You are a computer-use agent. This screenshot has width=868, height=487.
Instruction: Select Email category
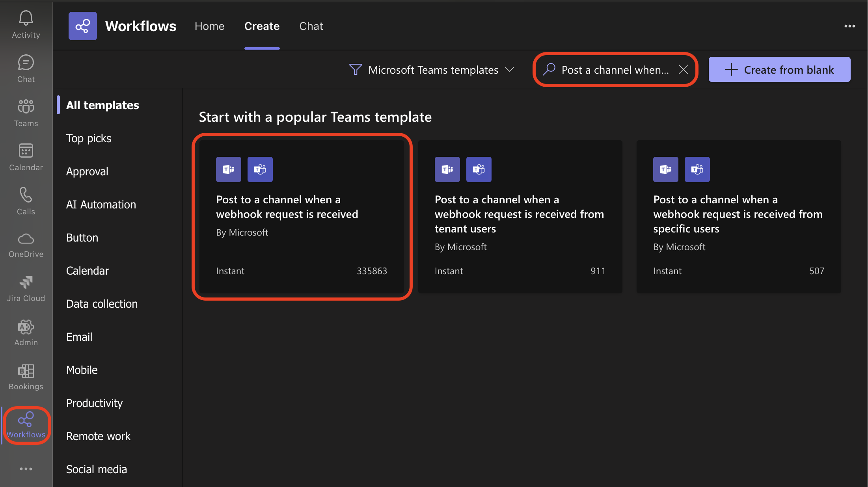[x=79, y=337]
